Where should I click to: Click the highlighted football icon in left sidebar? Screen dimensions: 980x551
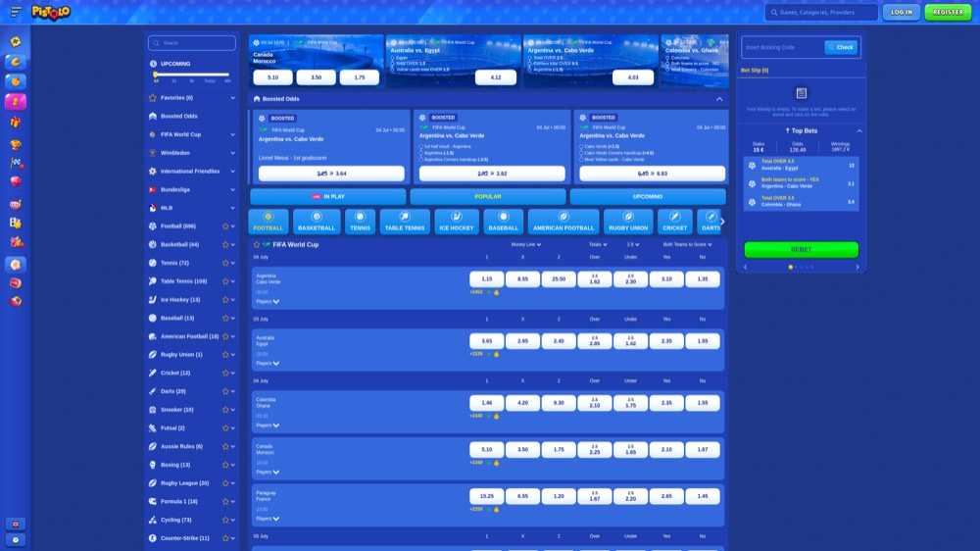coord(16,265)
